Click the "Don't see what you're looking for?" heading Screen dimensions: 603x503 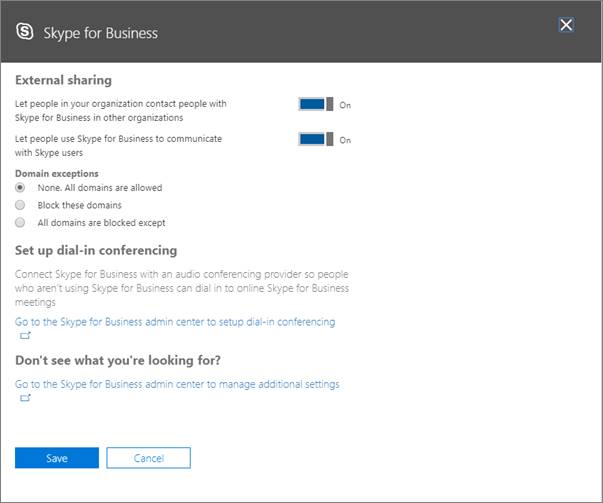[x=118, y=360]
